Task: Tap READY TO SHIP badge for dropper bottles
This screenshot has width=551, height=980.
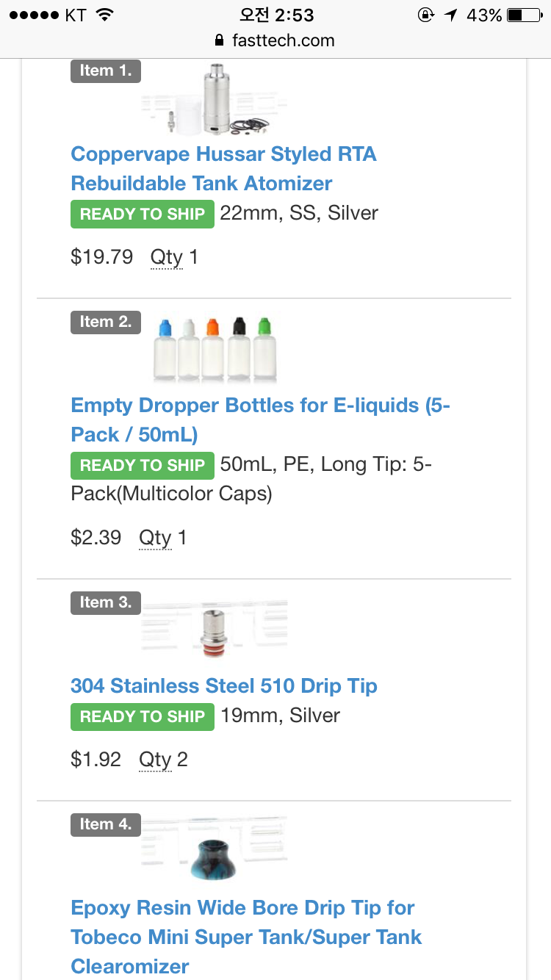Action: point(143,466)
